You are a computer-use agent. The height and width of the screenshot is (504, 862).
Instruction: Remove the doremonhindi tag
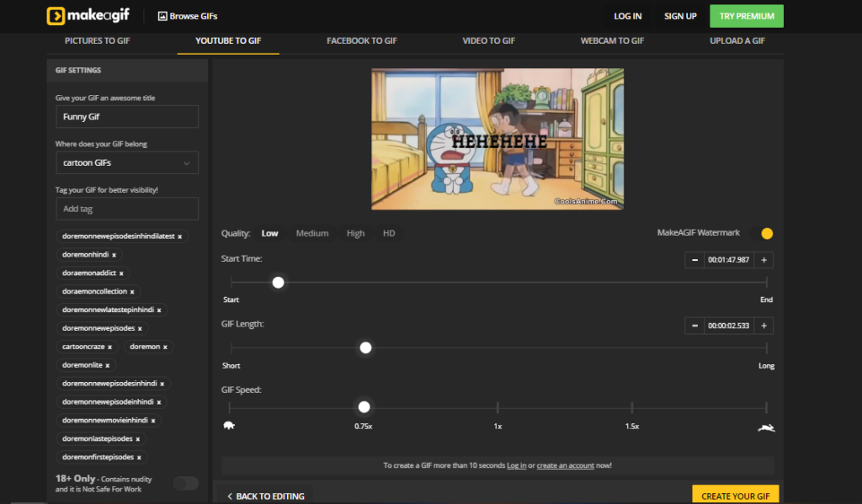pos(114,255)
